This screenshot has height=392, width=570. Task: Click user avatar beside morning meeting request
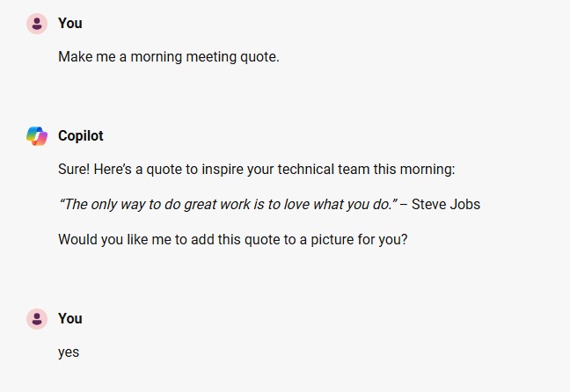coord(37,24)
